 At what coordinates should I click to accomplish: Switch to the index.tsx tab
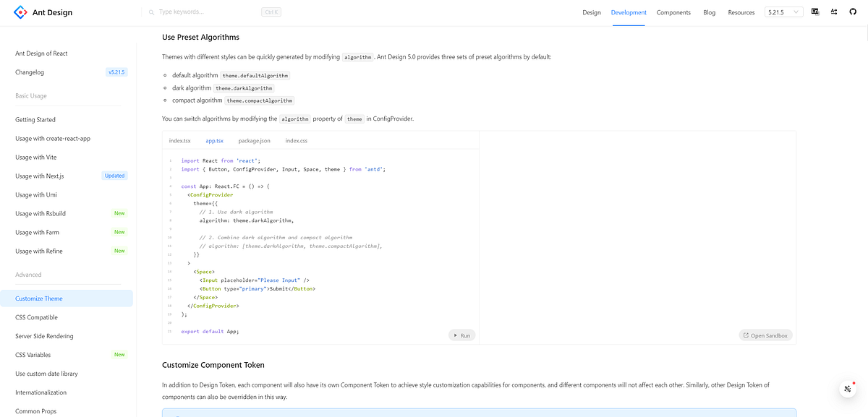(179, 140)
